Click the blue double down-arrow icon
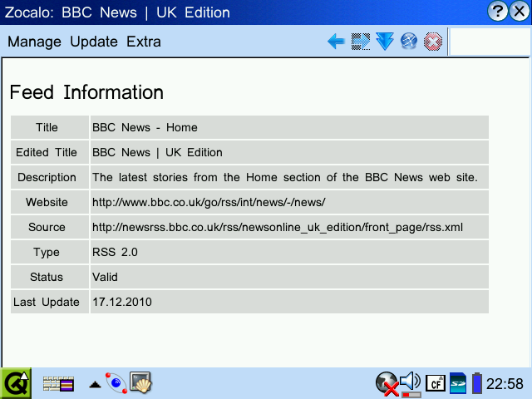The height and width of the screenshot is (399, 532). 384,42
